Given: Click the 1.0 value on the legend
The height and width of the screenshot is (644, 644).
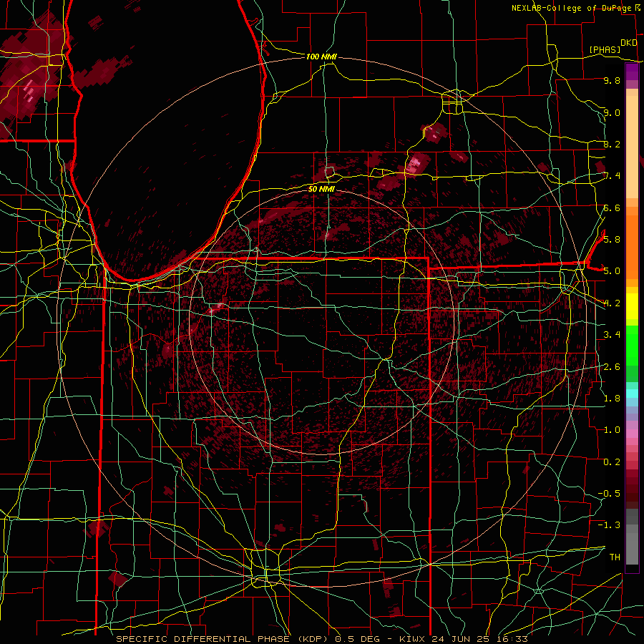Looking at the screenshot, I should [612, 430].
